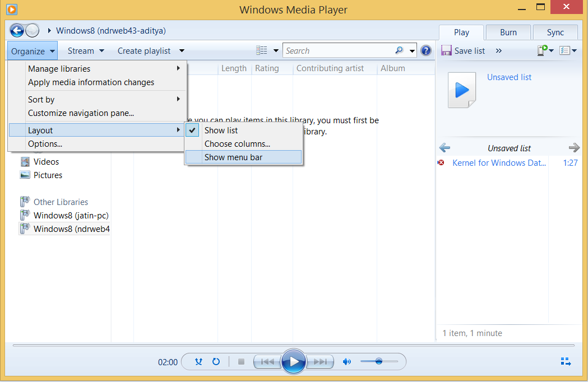Screen dimensions: 588x382
Task: Skip to the previous track
Action: click(267, 361)
